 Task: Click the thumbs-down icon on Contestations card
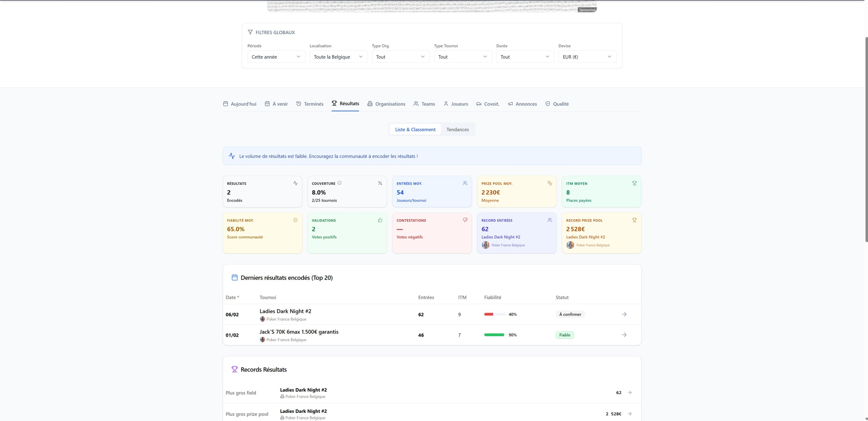click(x=465, y=220)
